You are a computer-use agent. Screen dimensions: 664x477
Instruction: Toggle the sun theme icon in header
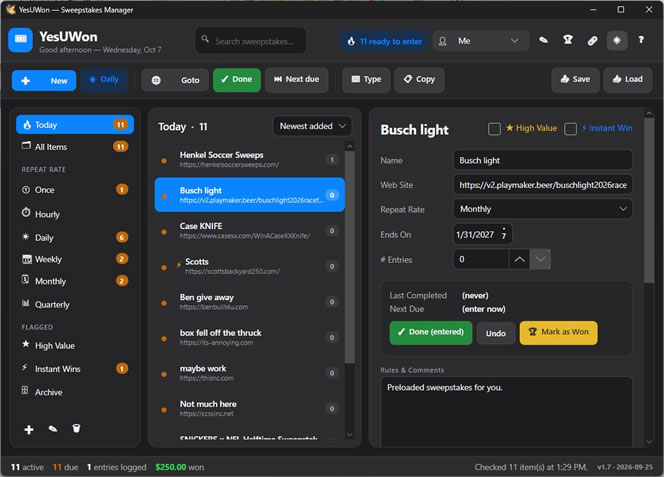[x=617, y=41]
